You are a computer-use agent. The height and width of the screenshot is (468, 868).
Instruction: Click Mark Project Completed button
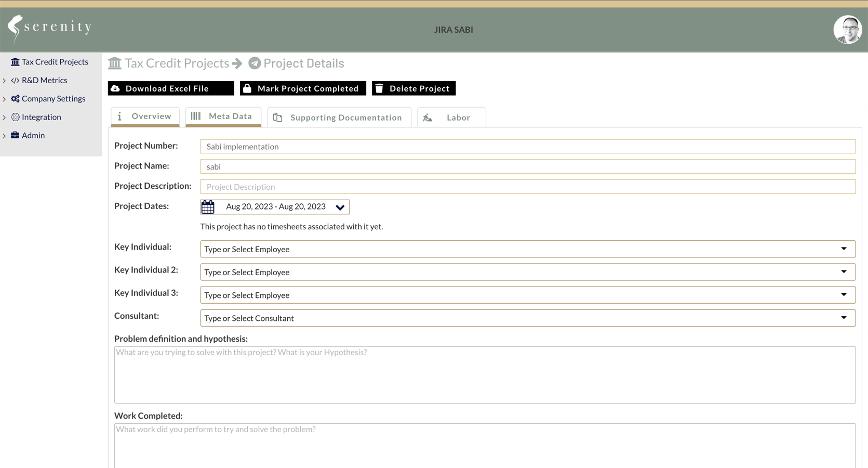pyautogui.click(x=303, y=88)
